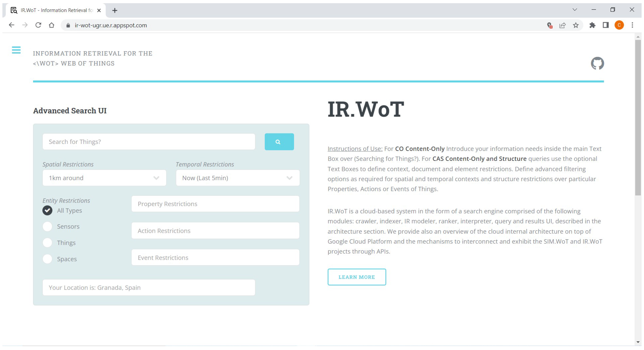Screen dimensions: 644x350
Task: Expand the Spatial Restrictions dropdown
Action: coord(104,178)
